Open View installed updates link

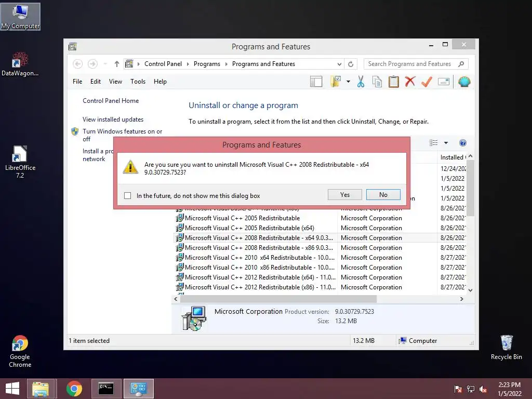click(113, 119)
